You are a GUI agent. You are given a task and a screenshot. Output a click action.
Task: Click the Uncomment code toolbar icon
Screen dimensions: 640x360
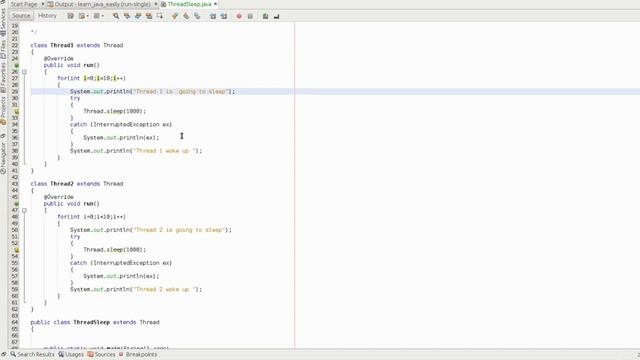click(276, 16)
